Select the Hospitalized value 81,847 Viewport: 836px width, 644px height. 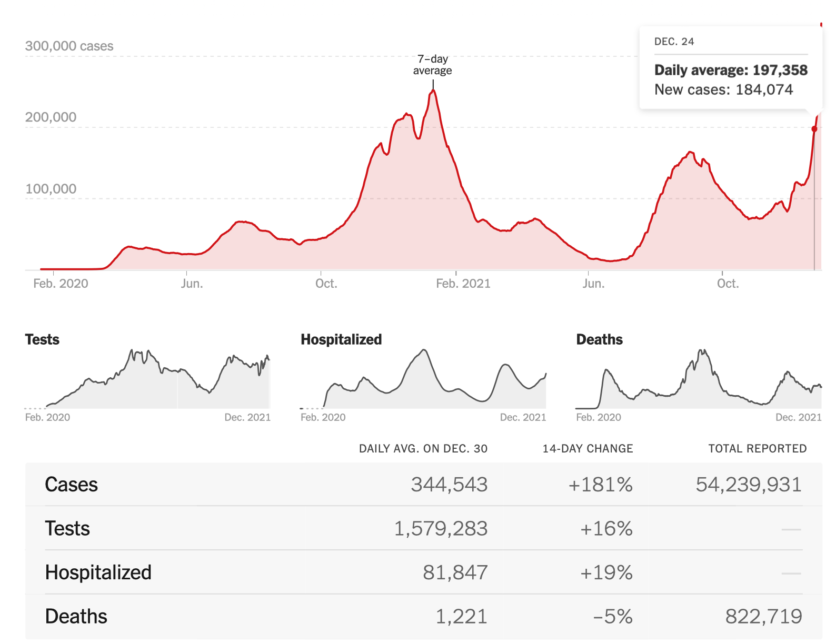pyautogui.click(x=455, y=572)
